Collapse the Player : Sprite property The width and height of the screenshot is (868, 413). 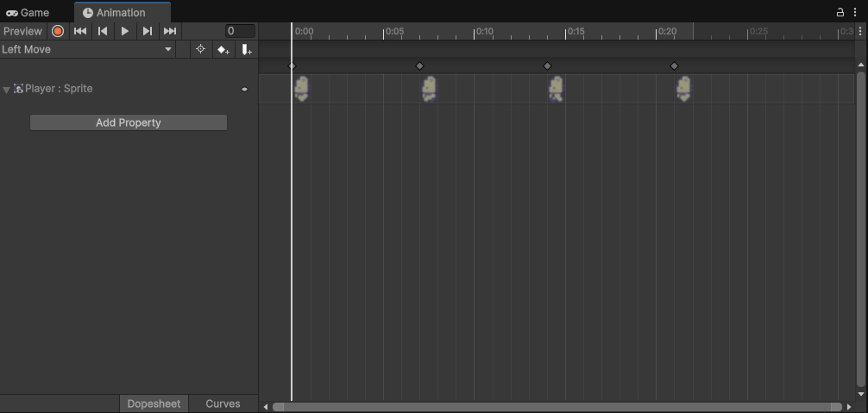click(6, 90)
